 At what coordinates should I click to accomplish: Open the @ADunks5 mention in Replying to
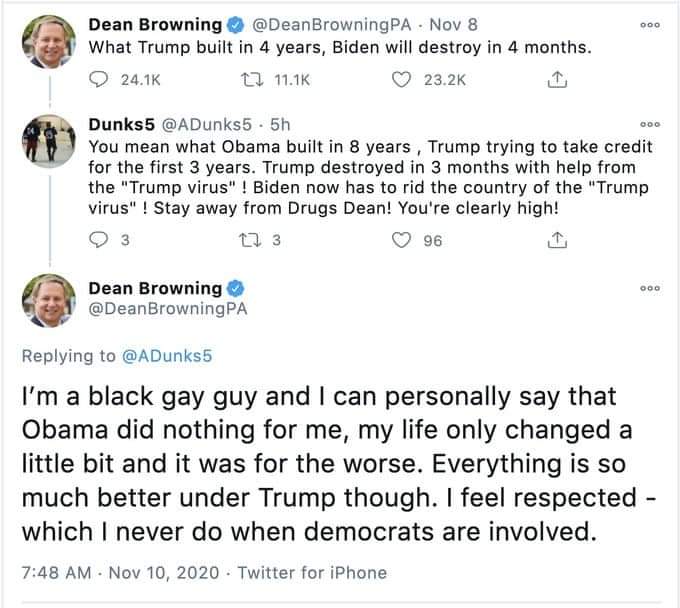click(x=162, y=354)
